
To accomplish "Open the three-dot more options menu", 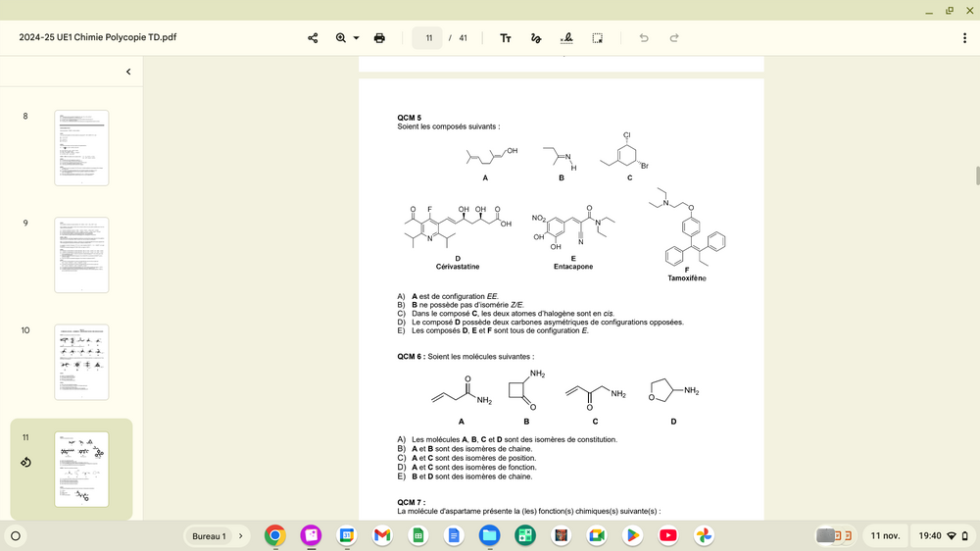I will (x=964, y=38).
